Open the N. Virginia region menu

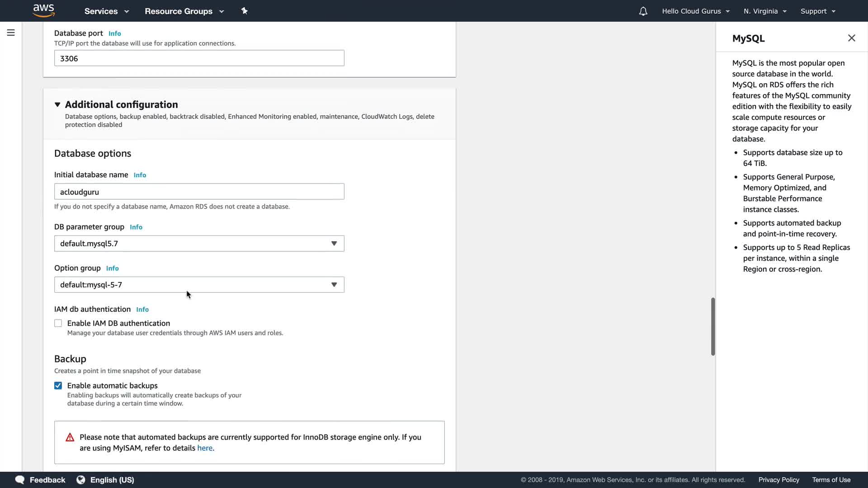coord(765,11)
